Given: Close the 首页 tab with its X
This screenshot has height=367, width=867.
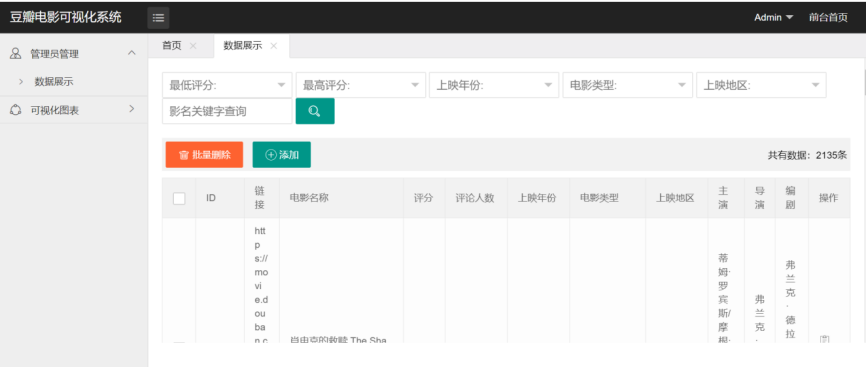Looking at the screenshot, I should 193,46.
